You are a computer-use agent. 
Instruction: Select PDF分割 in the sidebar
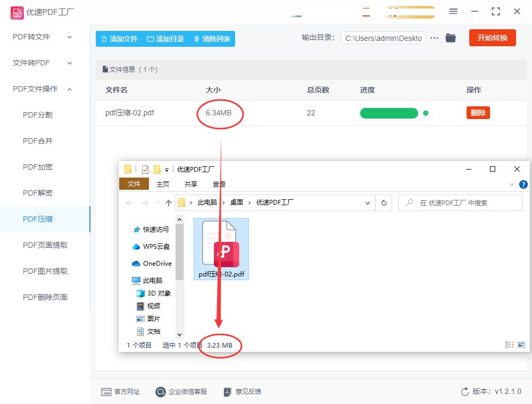pyautogui.click(x=38, y=115)
